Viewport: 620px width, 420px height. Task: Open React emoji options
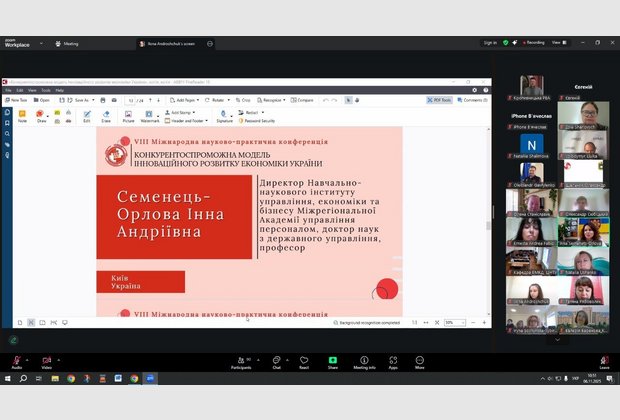click(304, 362)
